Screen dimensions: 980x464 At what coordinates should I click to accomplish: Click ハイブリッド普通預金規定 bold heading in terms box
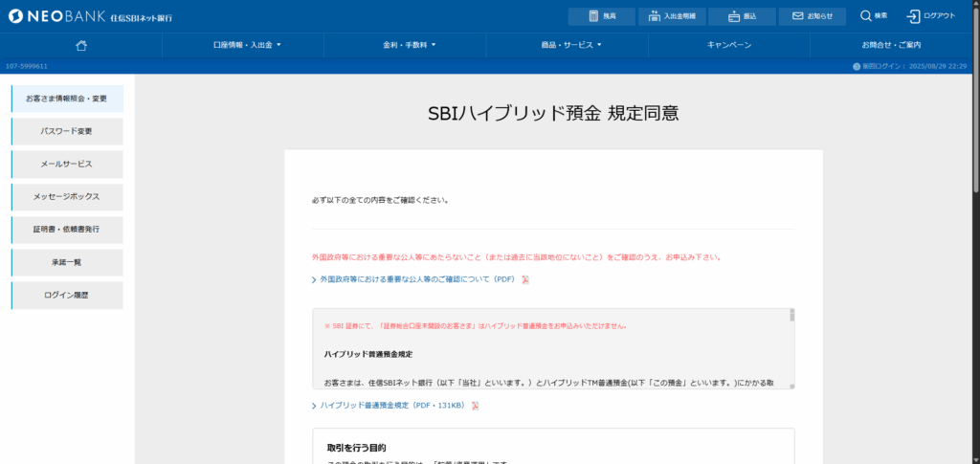tap(368, 354)
